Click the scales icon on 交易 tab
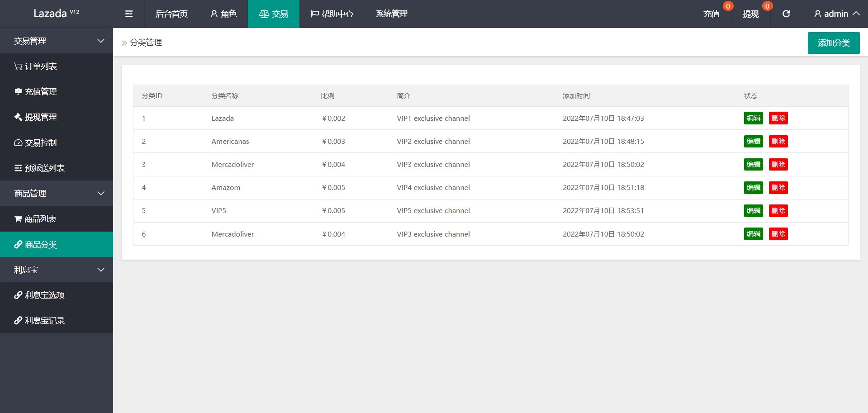This screenshot has height=413, width=868. [x=264, y=14]
